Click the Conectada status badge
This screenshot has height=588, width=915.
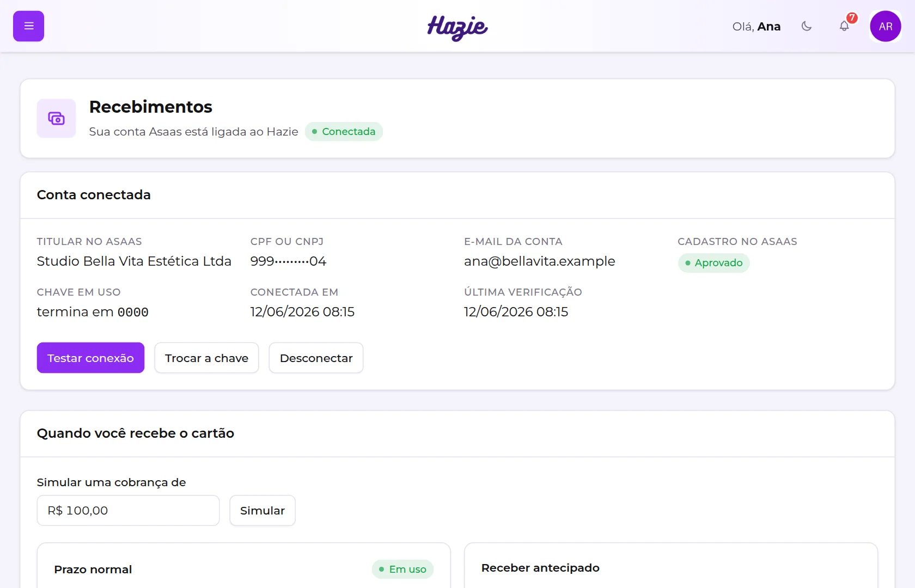[x=344, y=131]
